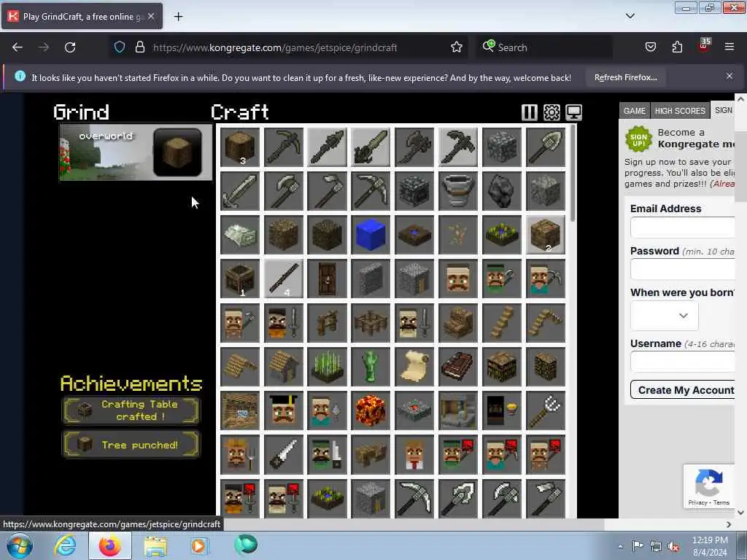Show hidden tray icons arrow

620,547
